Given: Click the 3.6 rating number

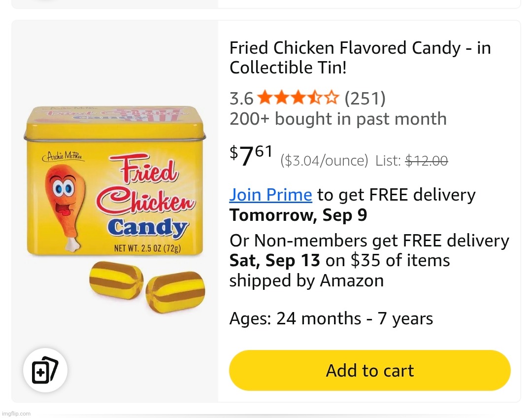Looking at the screenshot, I should (241, 99).
